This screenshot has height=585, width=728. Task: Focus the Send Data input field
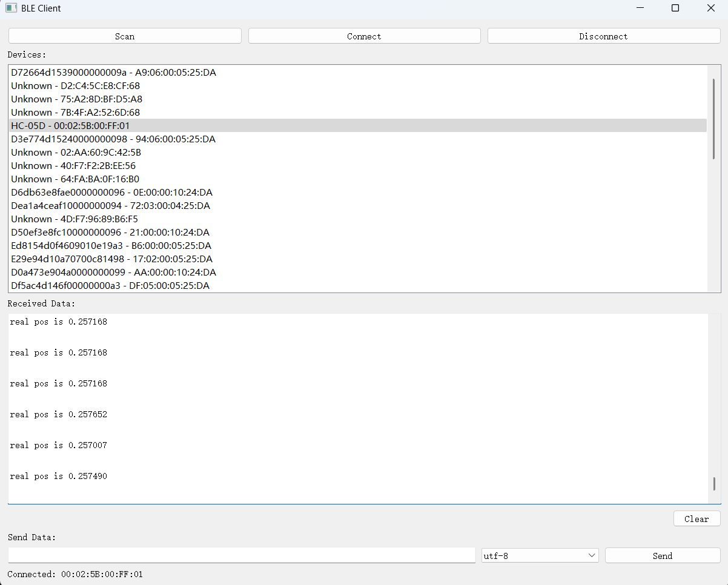[x=242, y=555]
